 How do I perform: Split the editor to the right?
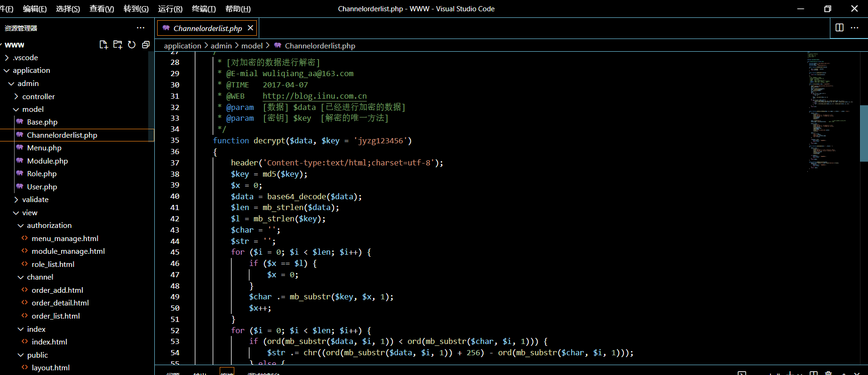coord(839,28)
